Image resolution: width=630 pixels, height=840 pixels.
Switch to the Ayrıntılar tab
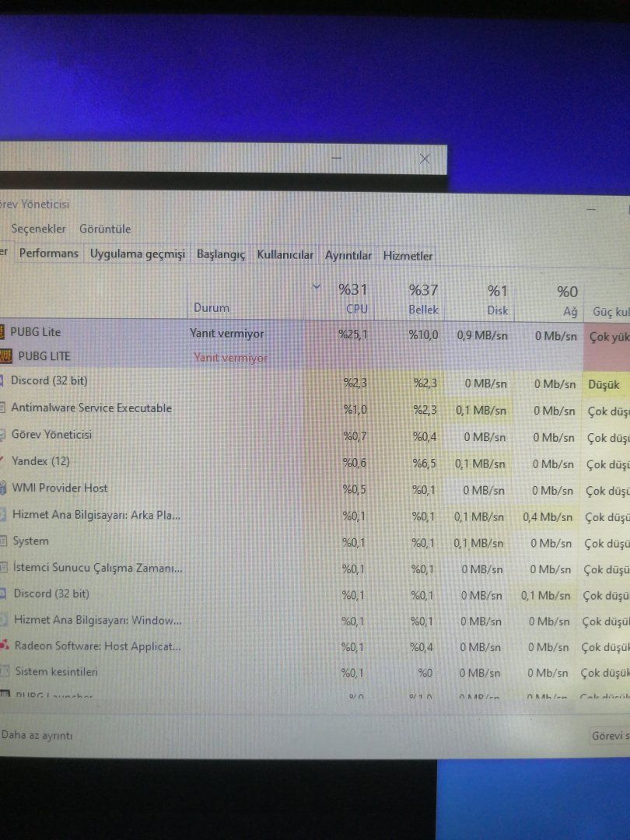(348, 256)
